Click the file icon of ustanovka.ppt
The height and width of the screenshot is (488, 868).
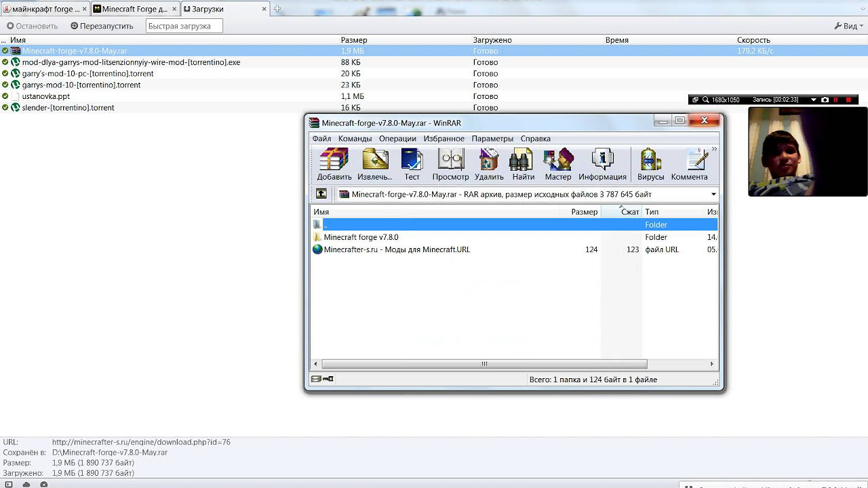coord(15,96)
